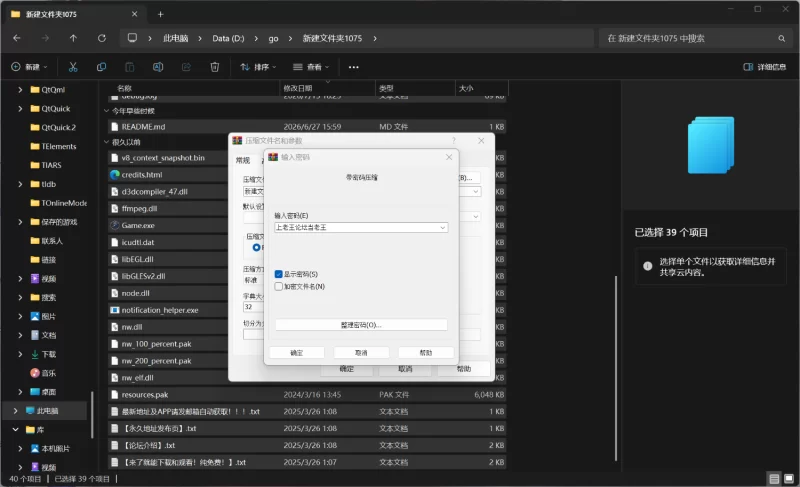The image size is (800, 487).
Task: Click the Copy icon in Explorer toolbar
Action: tap(102, 67)
